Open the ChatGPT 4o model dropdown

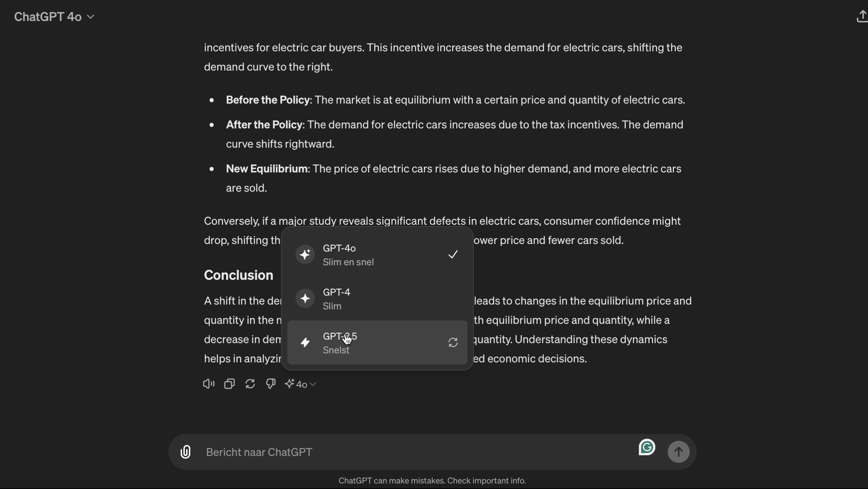(48, 16)
